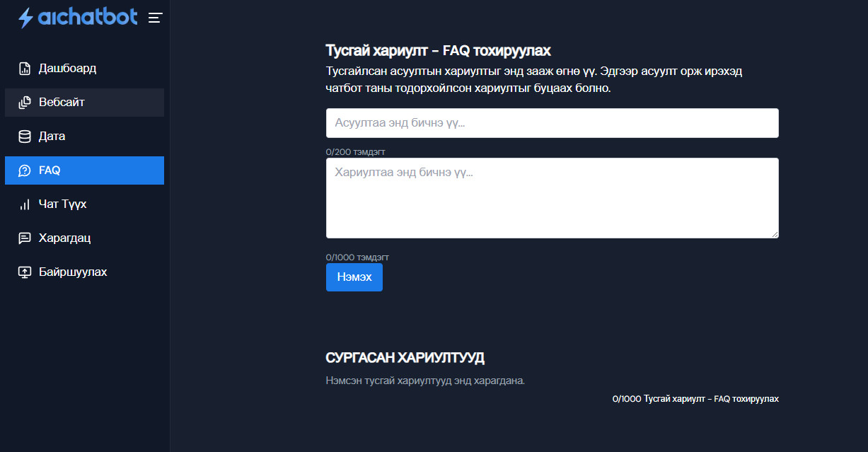This screenshot has height=452, width=868.
Task: Navigate to the Харагдац page
Action: (64, 238)
